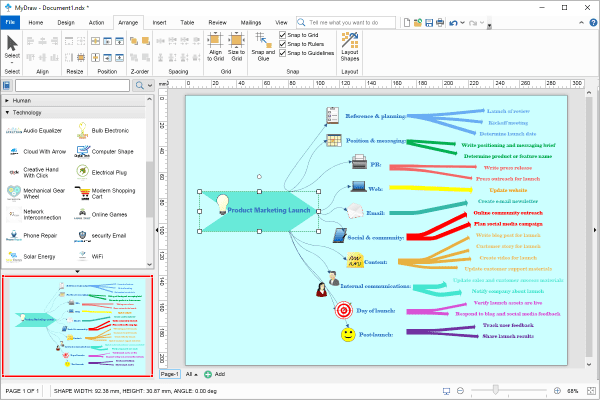Switch to the Home tab
This screenshot has height=400, width=600.
[36, 23]
